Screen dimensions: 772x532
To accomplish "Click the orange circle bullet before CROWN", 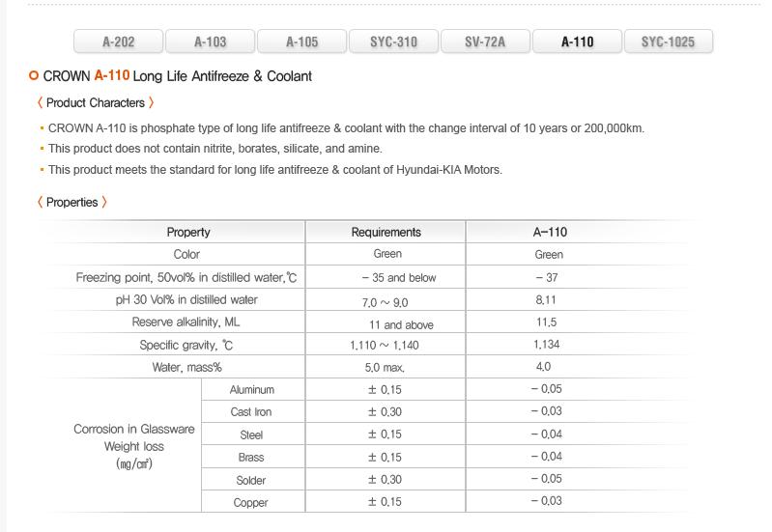I will [x=34, y=75].
